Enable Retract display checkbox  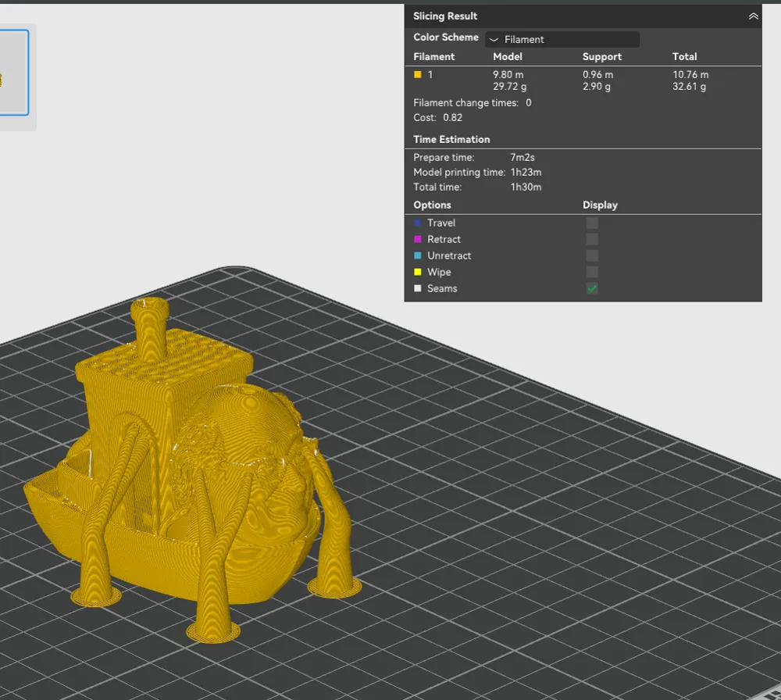592,239
